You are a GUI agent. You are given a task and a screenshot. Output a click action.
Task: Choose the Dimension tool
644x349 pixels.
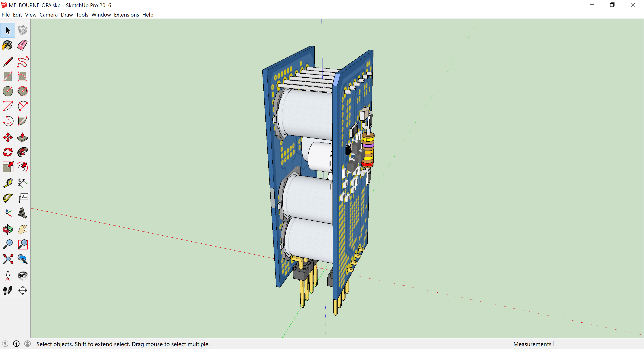pos(23,183)
